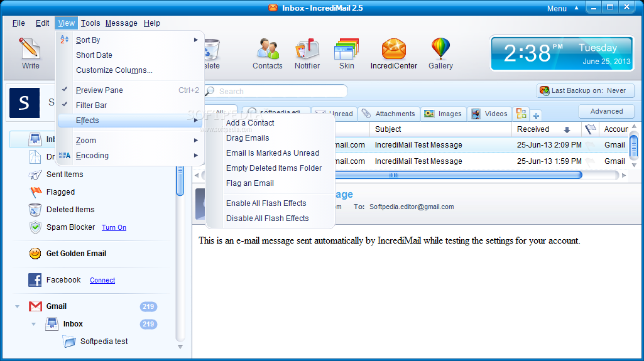
Task: Click the clock and date widget
Action: coord(562,54)
